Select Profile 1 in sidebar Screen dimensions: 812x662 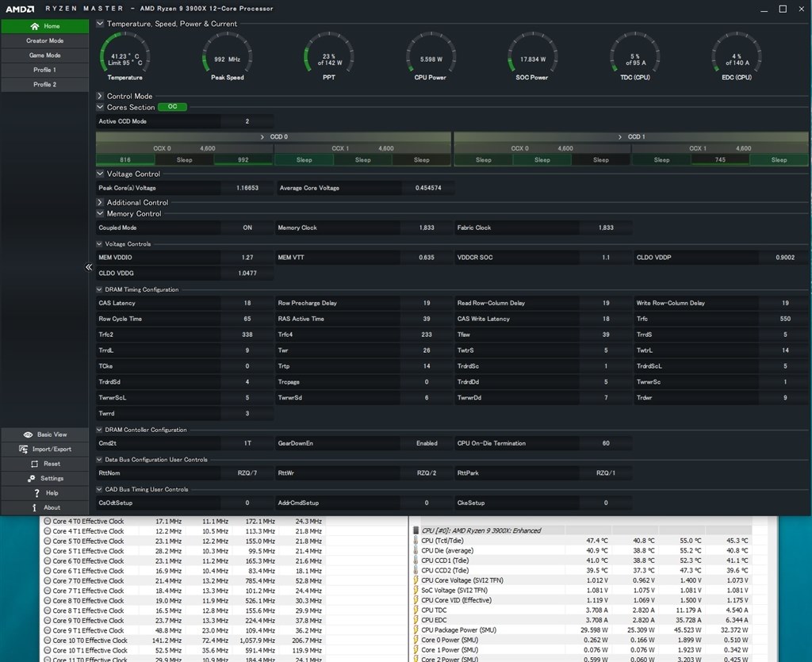[x=44, y=70]
